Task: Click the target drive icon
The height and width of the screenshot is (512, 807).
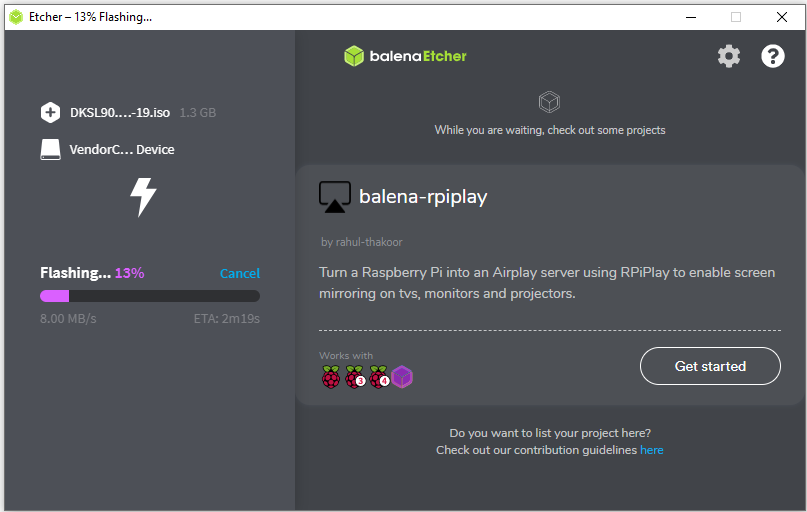Action: coord(51,150)
